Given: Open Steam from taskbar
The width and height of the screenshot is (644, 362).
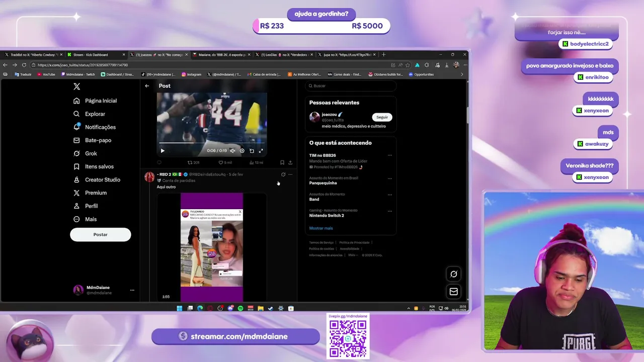Looking at the screenshot, I should [x=271, y=308].
